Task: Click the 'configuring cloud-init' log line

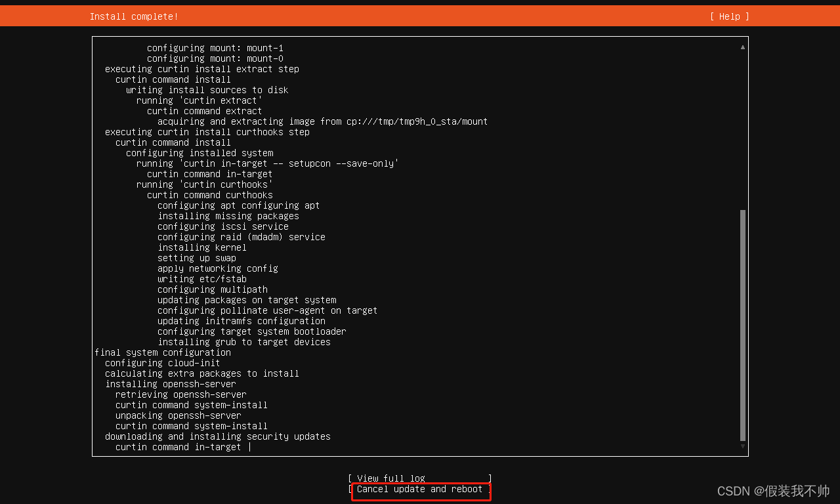Action: tap(163, 363)
